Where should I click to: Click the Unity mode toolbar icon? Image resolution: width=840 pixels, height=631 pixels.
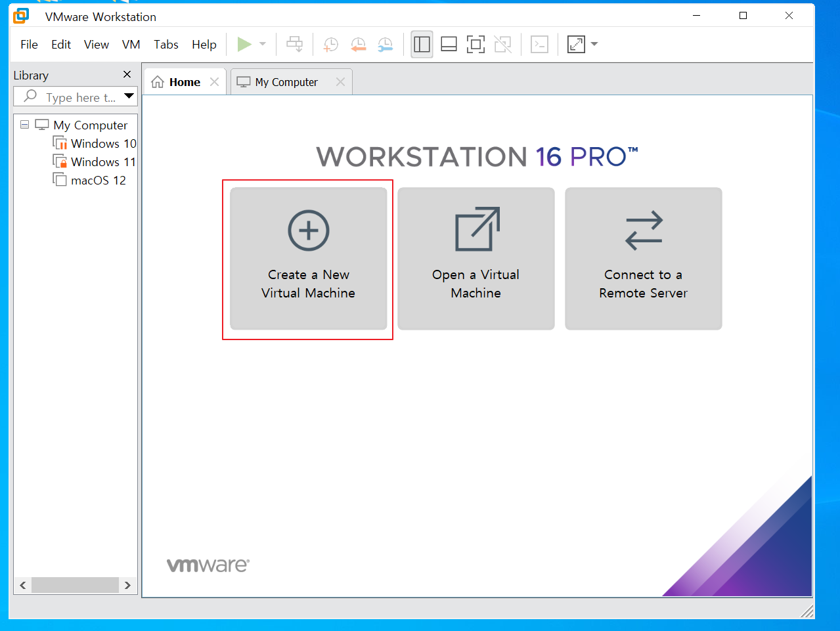click(x=503, y=44)
